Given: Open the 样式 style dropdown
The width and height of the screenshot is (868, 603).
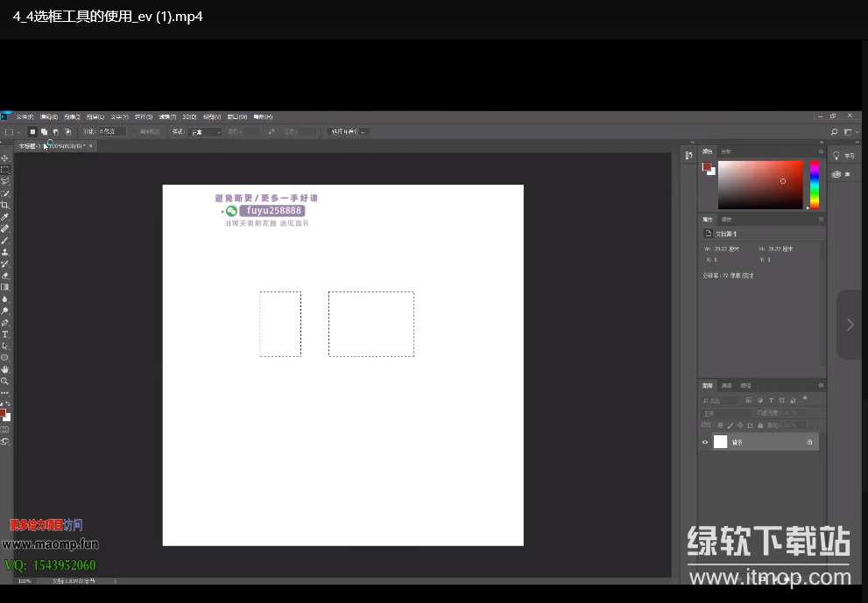Looking at the screenshot, I should pos(206,131).
